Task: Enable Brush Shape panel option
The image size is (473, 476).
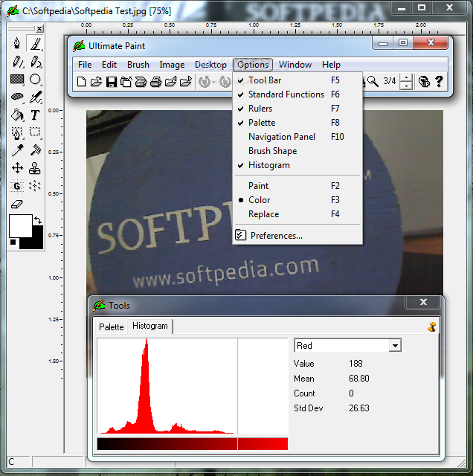Action: pyautogui.click(x=297, y=151)
